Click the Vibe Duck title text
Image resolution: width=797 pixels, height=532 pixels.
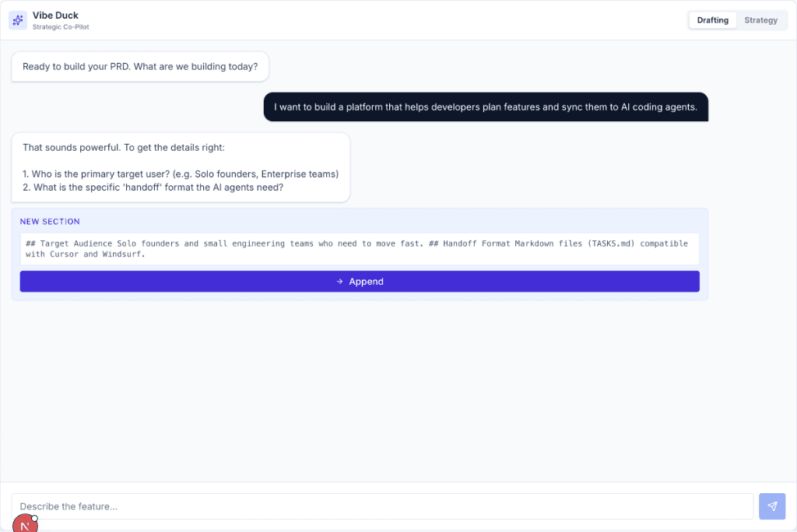tap(54, 15)
